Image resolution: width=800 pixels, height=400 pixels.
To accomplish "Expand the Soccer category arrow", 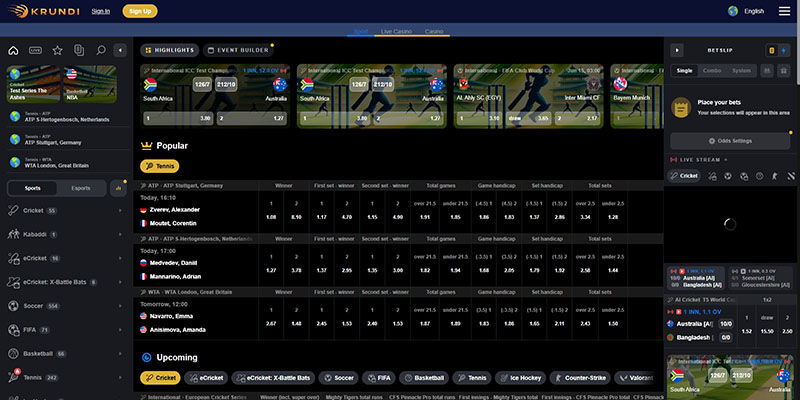I will tap(120, 306).
